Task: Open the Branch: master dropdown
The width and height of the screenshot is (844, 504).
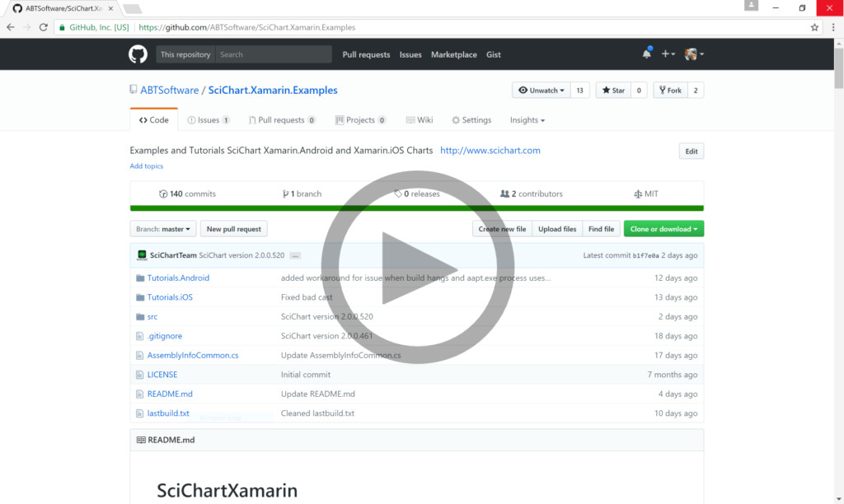Action: coord(163,229)
